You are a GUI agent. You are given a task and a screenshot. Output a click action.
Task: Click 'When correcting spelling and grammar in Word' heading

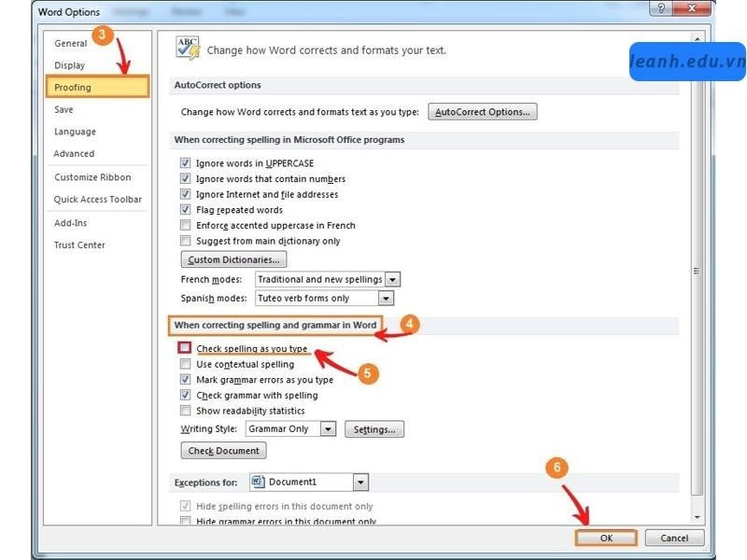point(275,325)
